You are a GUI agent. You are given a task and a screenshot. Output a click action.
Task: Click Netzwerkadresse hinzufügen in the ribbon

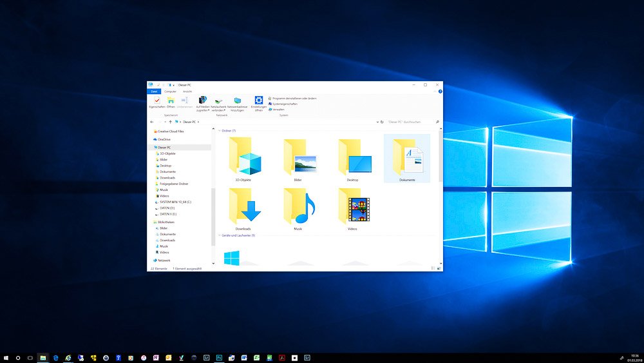click(238, 101)
